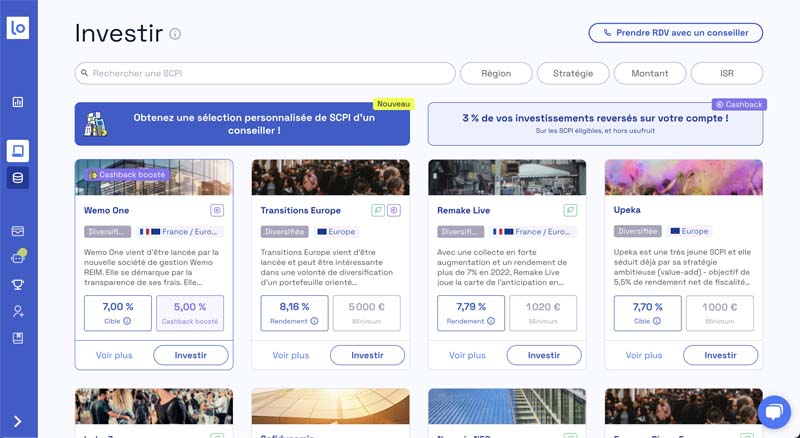Open the ISR filter
This screenshot has width=800, height=438.
click(x=727, y=74)
